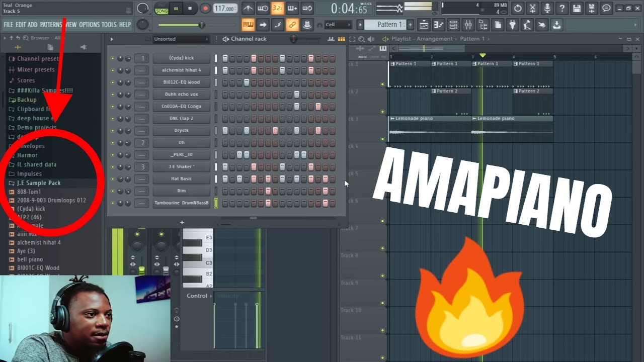This screenshot has height=362, width=644.
Task: Expand the J.E Sample Pack folder
Action: [x=35, y=183]
